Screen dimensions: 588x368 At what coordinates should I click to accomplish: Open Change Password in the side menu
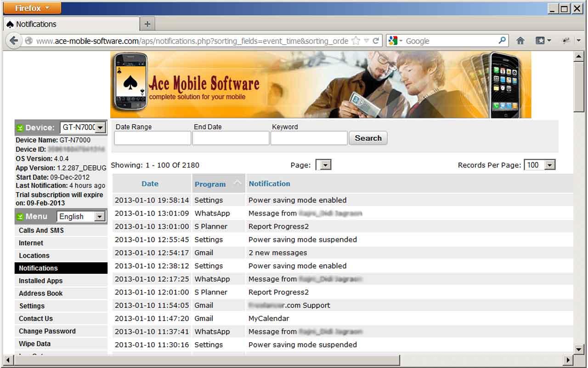[61, 331]
